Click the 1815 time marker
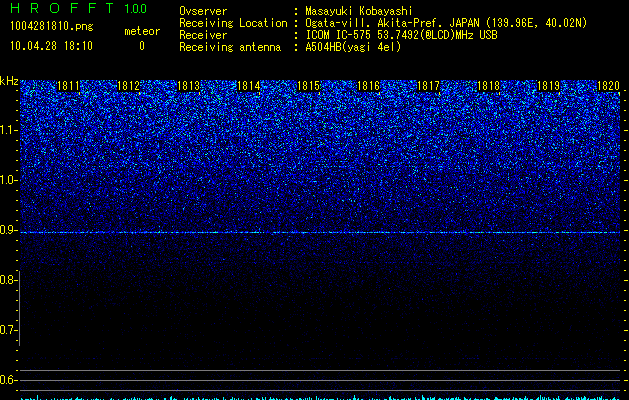The image size is (629, 400). (308, 86)
